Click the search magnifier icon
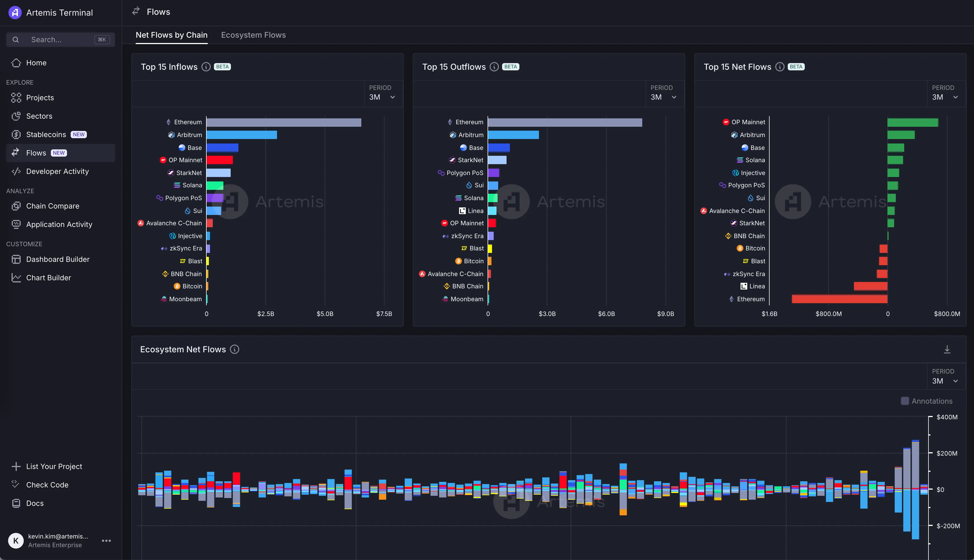Image resolution: width=974 pixels, height=560 pixels. click(x=16, y=40)
